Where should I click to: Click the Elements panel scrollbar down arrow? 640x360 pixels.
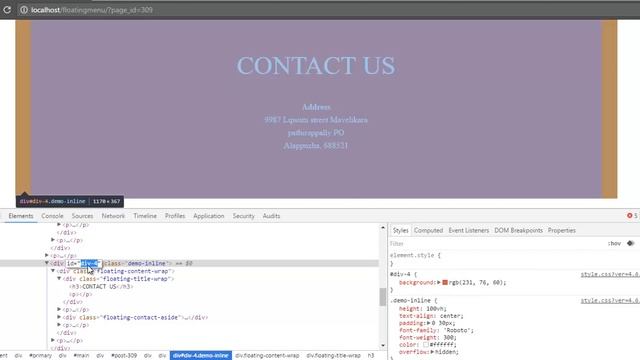[383, 346]
